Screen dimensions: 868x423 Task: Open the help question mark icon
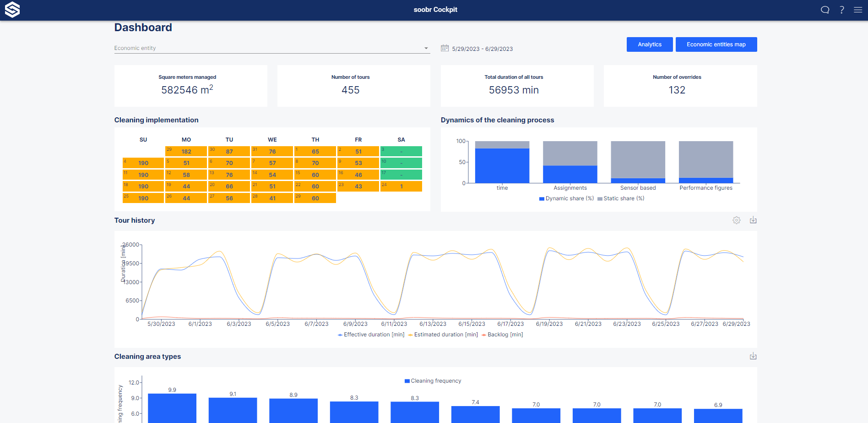click(842, 10)
